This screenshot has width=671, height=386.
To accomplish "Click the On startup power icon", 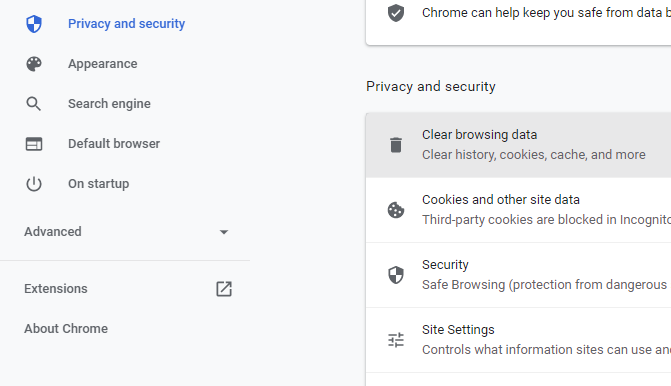I will [x=34, y=184].
